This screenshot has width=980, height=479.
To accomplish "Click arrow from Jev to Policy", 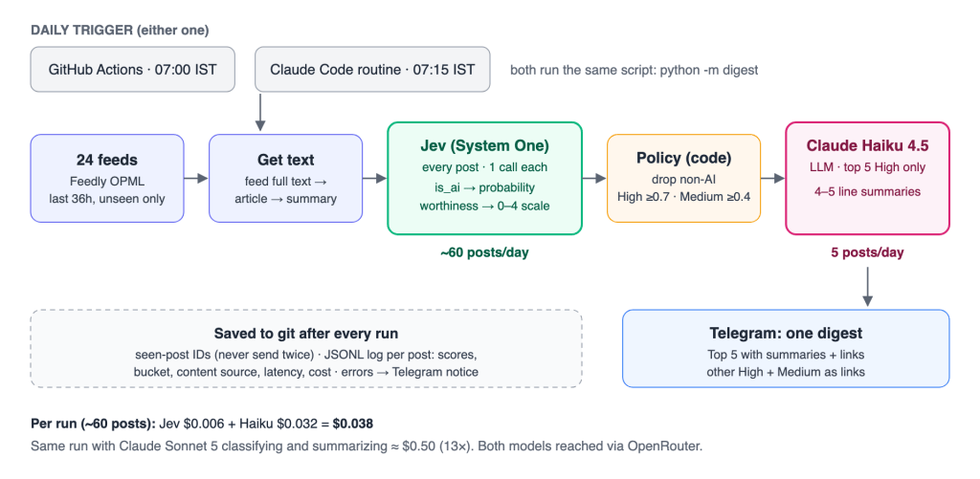I will point(594,179).
